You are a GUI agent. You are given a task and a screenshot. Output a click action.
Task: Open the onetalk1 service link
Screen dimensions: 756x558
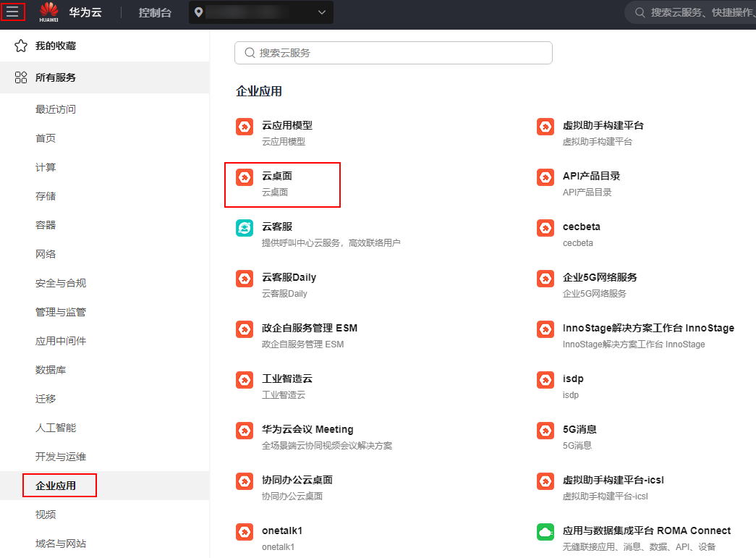tap(282, 530)
